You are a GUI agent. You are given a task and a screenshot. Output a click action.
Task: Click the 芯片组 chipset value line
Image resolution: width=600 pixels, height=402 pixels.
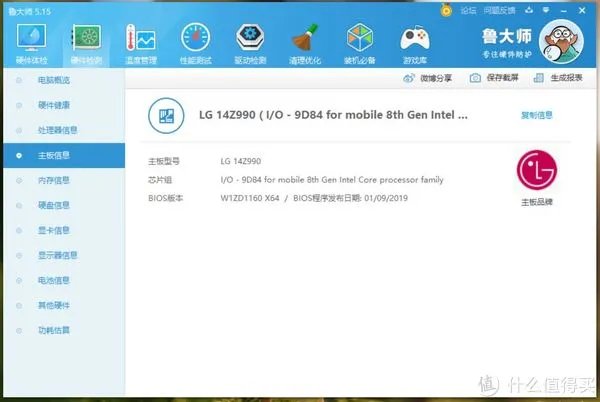[332, 180]
